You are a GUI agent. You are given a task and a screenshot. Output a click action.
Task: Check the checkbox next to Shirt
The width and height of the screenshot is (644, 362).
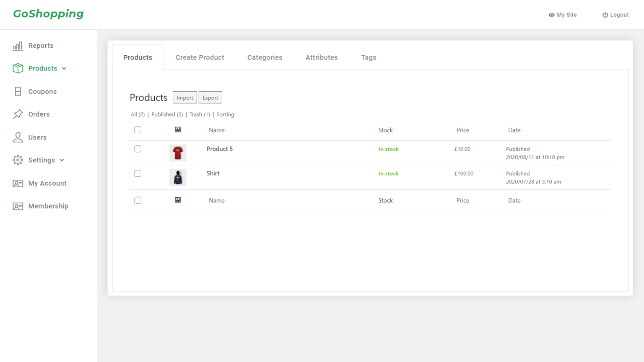[x=138, y=173]
